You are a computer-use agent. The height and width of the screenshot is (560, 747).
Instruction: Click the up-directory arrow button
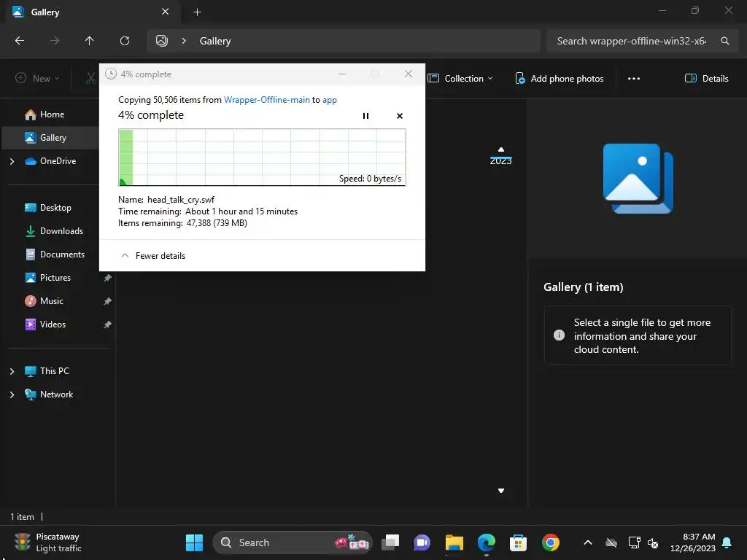click(89, 41)
